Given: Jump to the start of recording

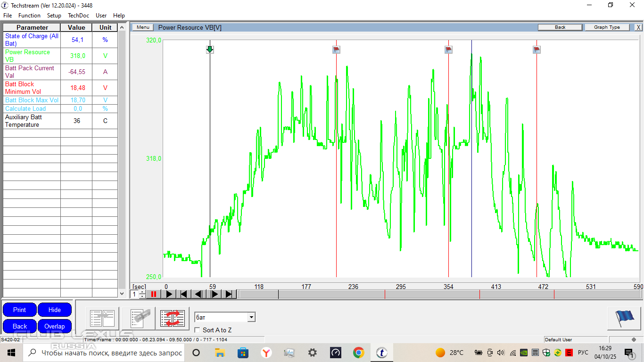Looking at the screenshot, I should point(183,294).
